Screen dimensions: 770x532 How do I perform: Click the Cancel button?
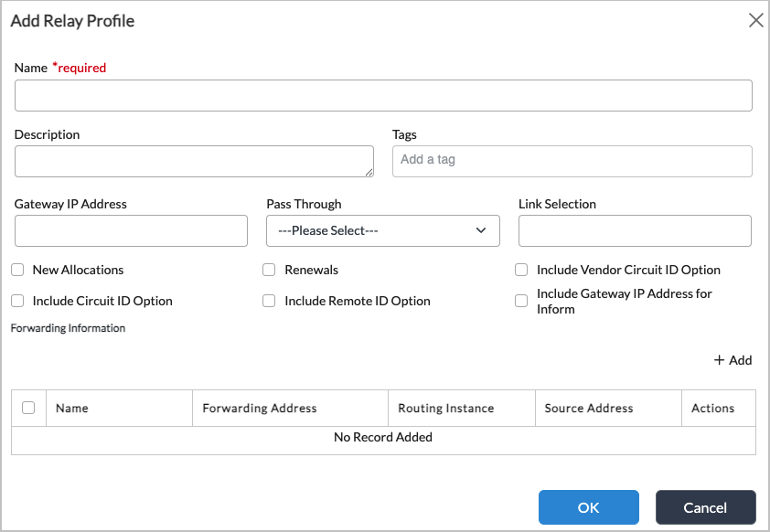(705, 507)
